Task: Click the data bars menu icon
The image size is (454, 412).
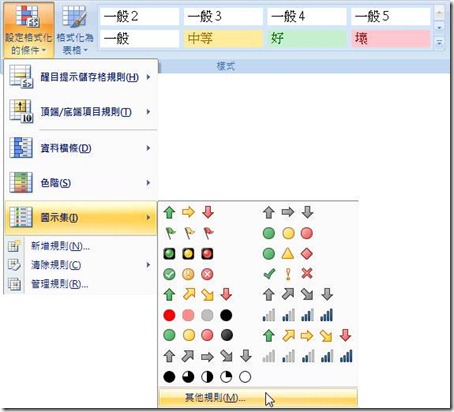Action: coord(21,147)
